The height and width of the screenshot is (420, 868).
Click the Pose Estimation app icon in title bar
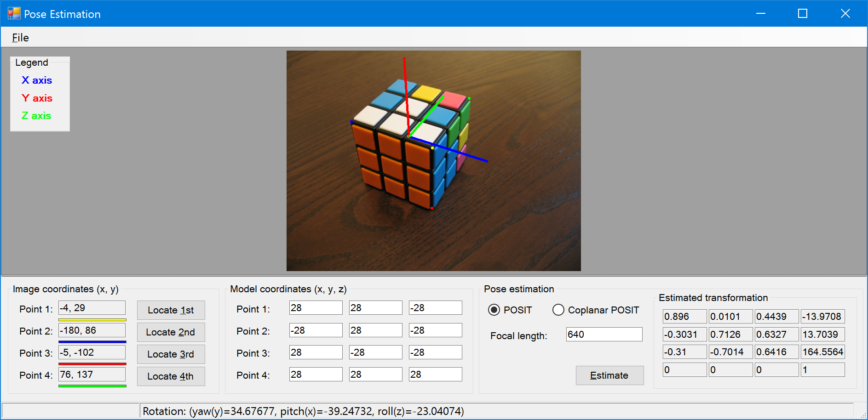click(14, 14)
